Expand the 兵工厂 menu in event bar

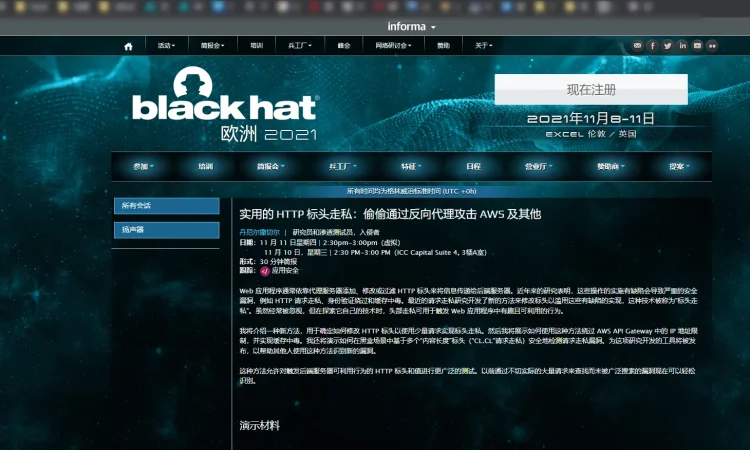(x=343, y=166)
